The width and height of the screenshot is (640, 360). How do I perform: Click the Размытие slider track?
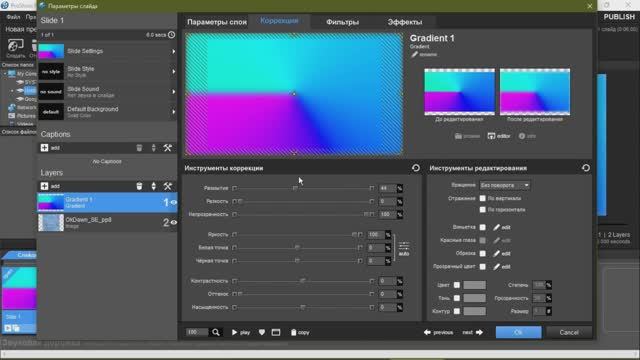pos(303,188)
